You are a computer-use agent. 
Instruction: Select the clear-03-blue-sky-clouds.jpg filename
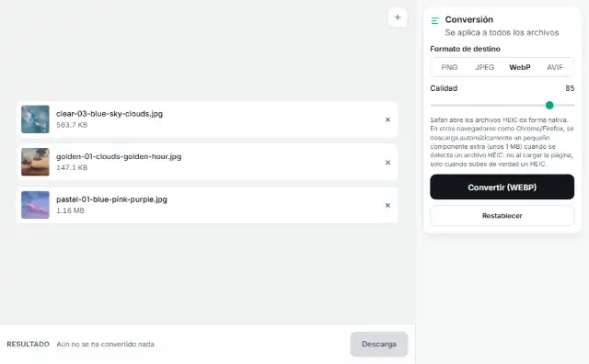coord(110,114)
